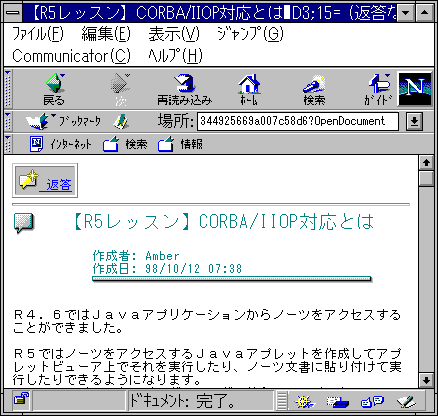
Task: Click the page proxy icon beside ブックマーク
Action: click(121, 122)
